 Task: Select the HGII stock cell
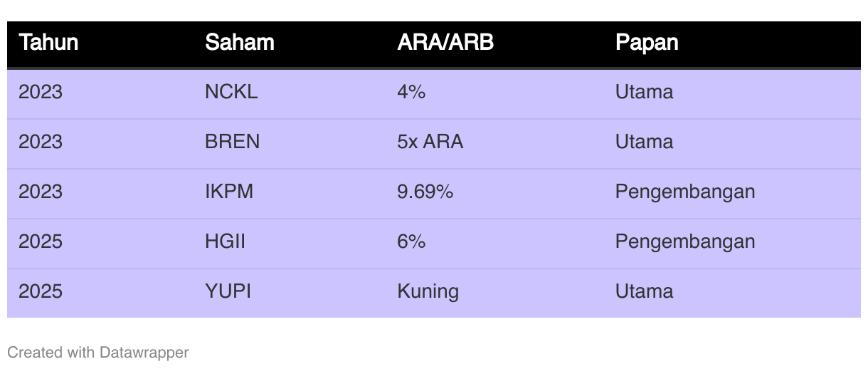click(x=225, y=242)
